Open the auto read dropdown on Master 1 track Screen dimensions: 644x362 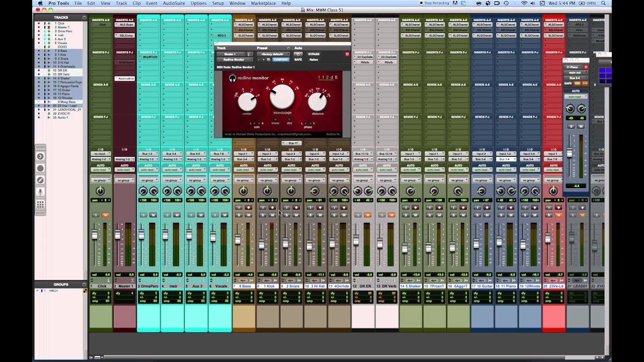click(125, 169)
